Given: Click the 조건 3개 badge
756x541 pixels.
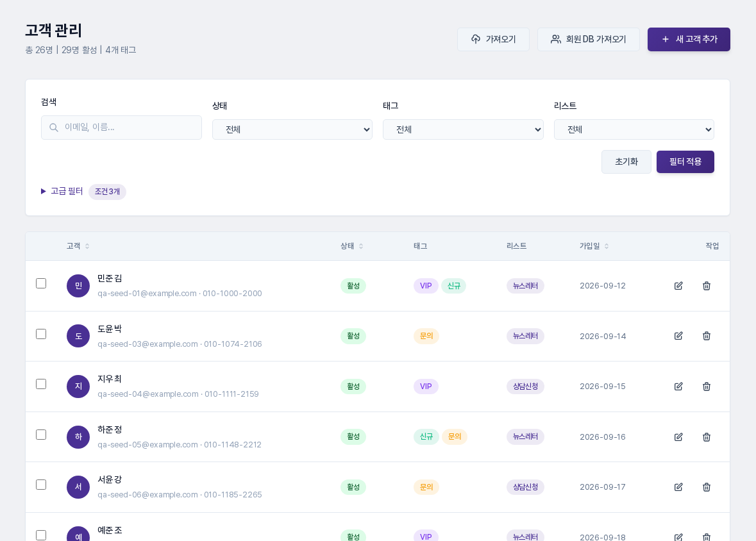Looking at the screenshot, I should click(107, 192).
